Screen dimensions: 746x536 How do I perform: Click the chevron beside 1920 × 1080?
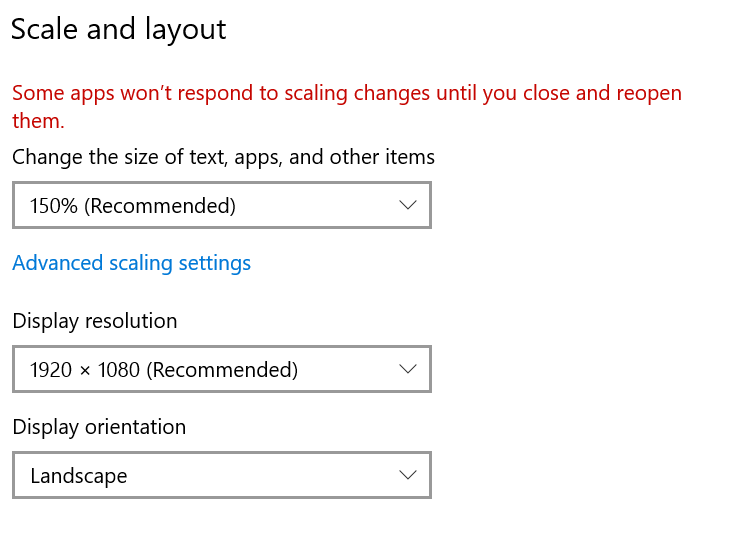407,369
